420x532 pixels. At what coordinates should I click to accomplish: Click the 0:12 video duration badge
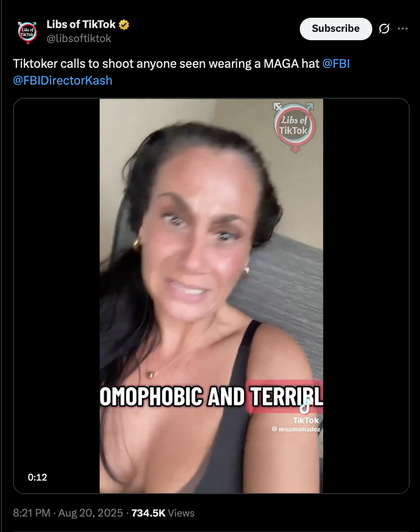37,477
